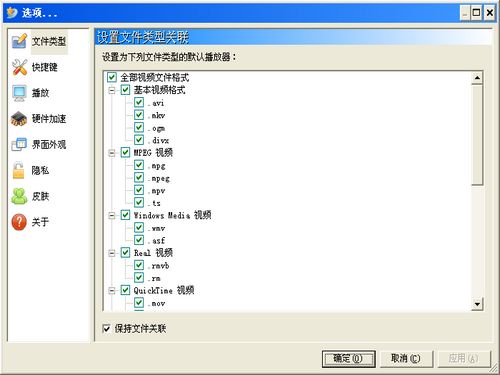Viewport: 500px width, 375px height.
Task: Open the 硬件加速 settings page
Action: (49, 119)
